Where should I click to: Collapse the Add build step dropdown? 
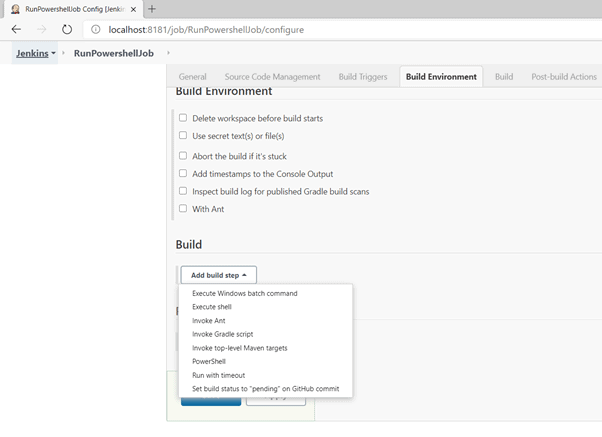[218, 275]
